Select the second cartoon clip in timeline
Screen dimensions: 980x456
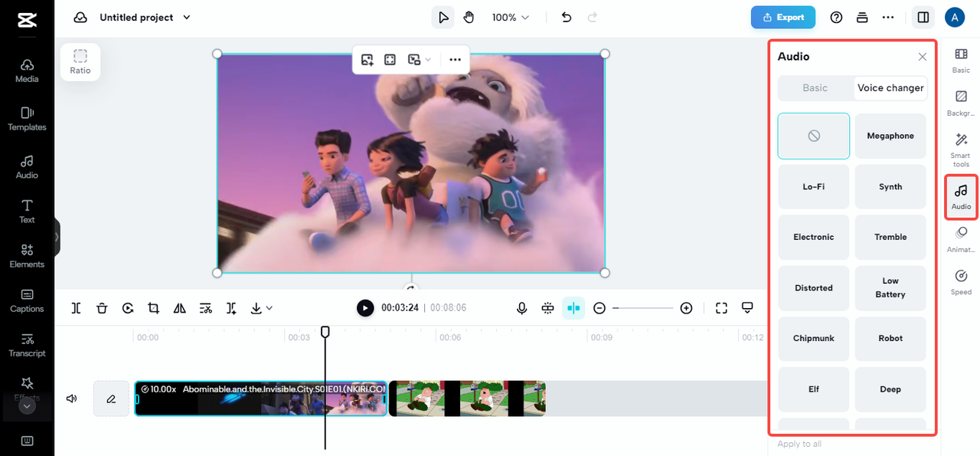tap(467, 399)
